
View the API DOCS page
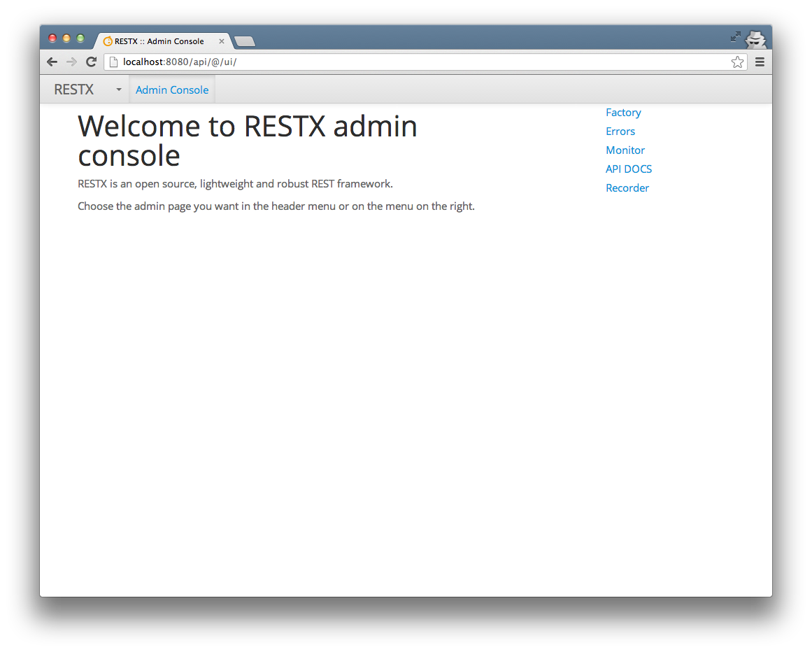click(x=629, y=169)
